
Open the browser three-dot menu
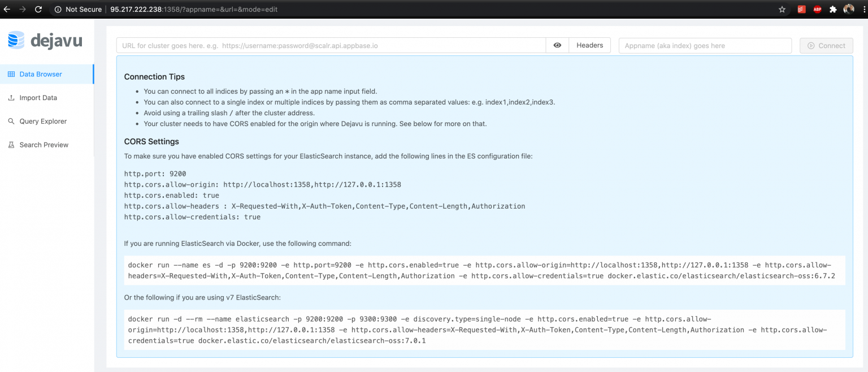click(x=864, y=9)
